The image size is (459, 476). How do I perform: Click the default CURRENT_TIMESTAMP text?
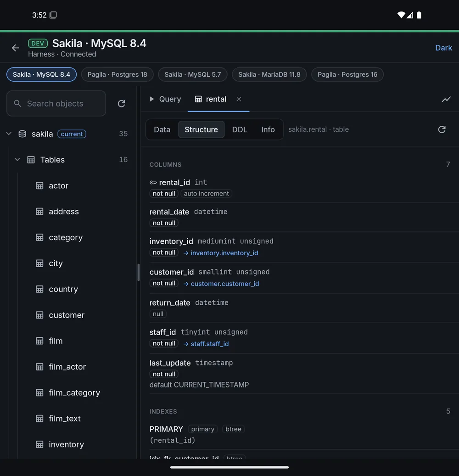pos(199,385)
